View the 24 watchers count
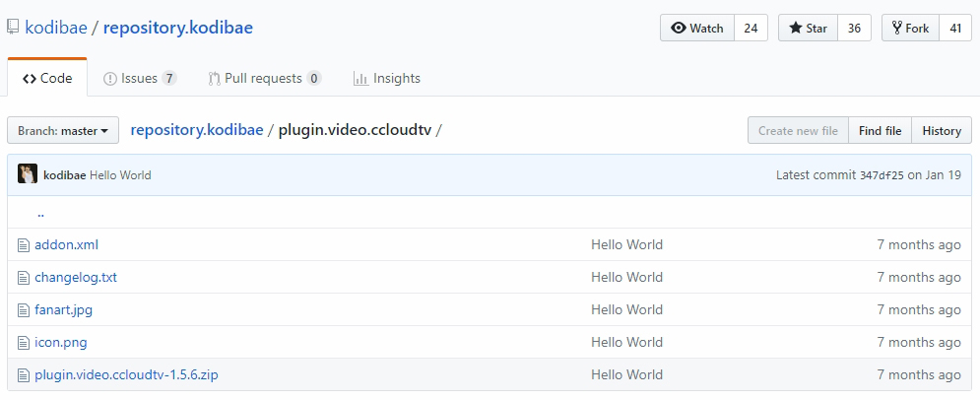 (x=751, y=29)
